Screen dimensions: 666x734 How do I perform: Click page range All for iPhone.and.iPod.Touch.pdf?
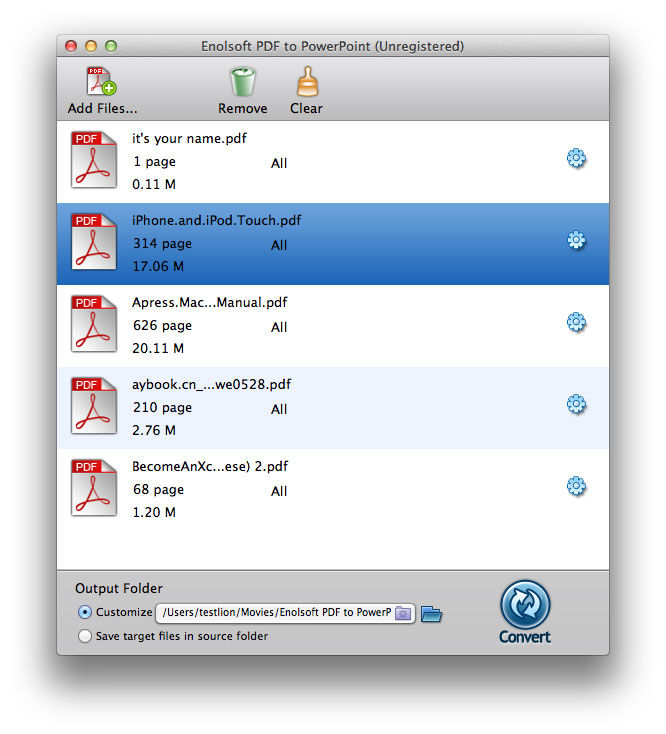(x=279, y=245)
